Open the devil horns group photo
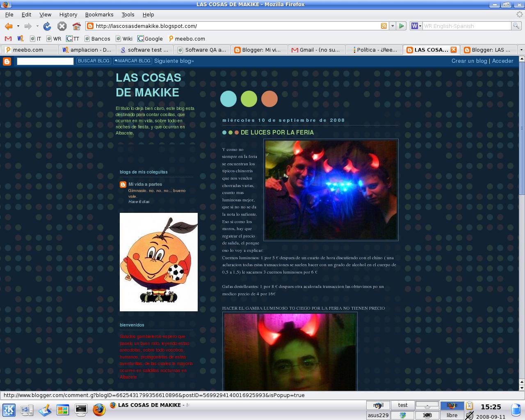The height and width of the screenshot is (420, 525). click(x=331, y=190)
